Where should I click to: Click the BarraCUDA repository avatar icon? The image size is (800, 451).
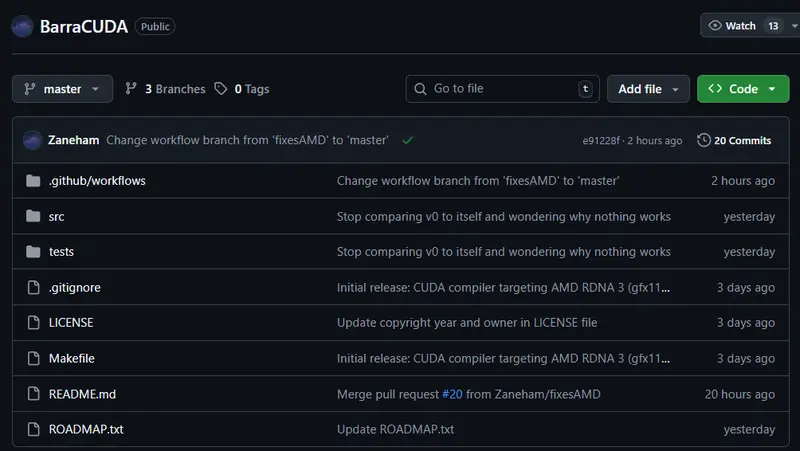[22, 27]
